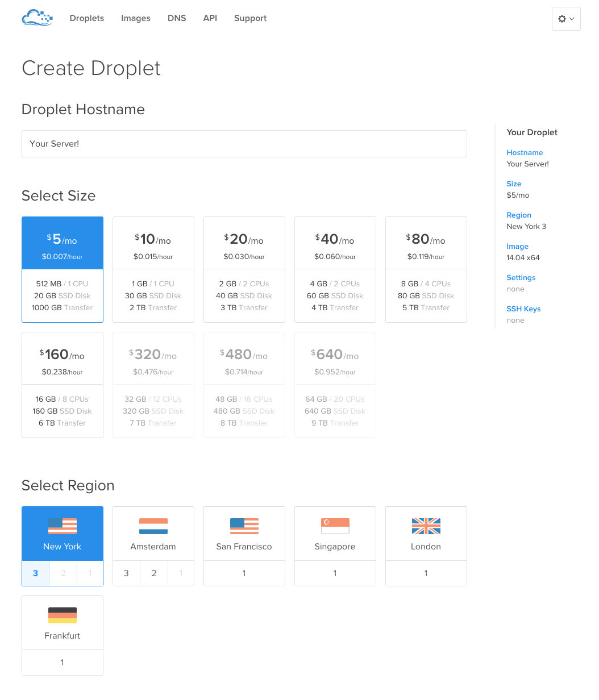
Task: Jump to SSH Keys section in sidebar
Action: (523, 309)
